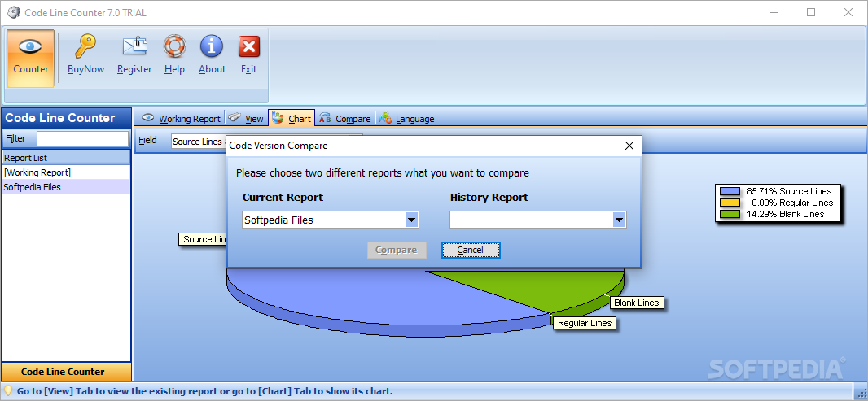Open the Language tab
Screen dimensions: 868x401
pyautogui.click(x=407, y=119)
